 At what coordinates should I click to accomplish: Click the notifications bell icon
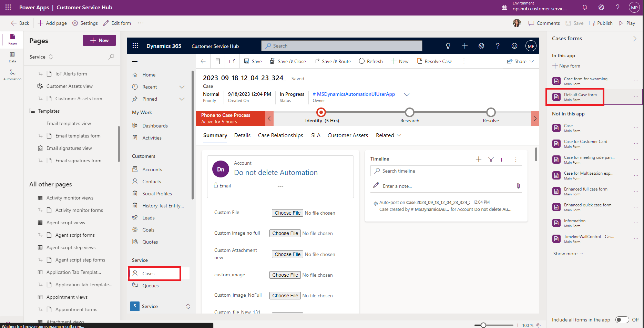(x=585, y=7)
